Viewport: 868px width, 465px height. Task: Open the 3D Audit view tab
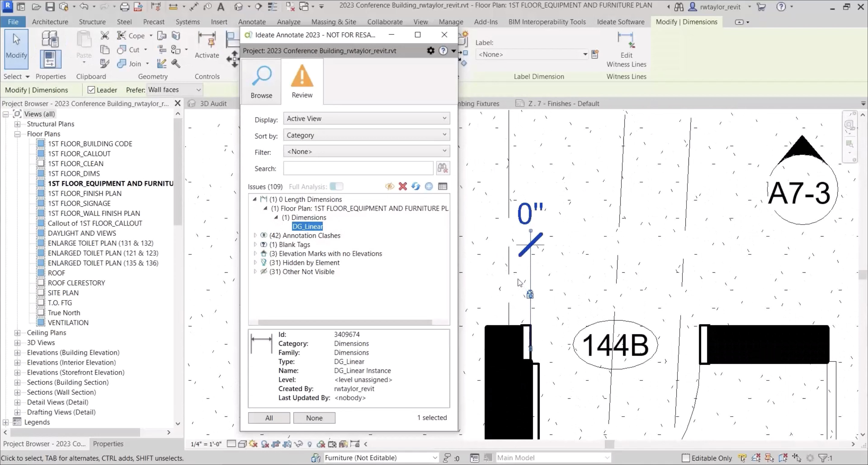[x=213, y=104]
